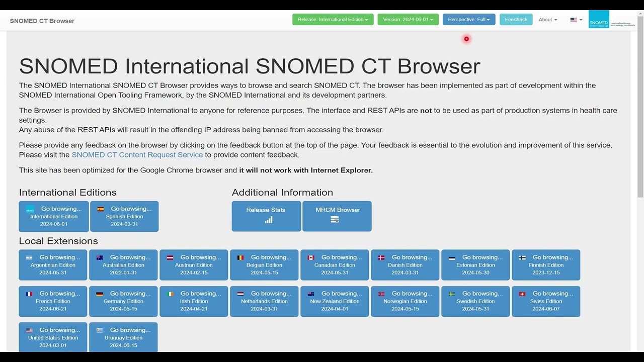The image size is (644, 362).
Task: Browse the International Edition 2024-06-01
Action: [x=54, y=217]
